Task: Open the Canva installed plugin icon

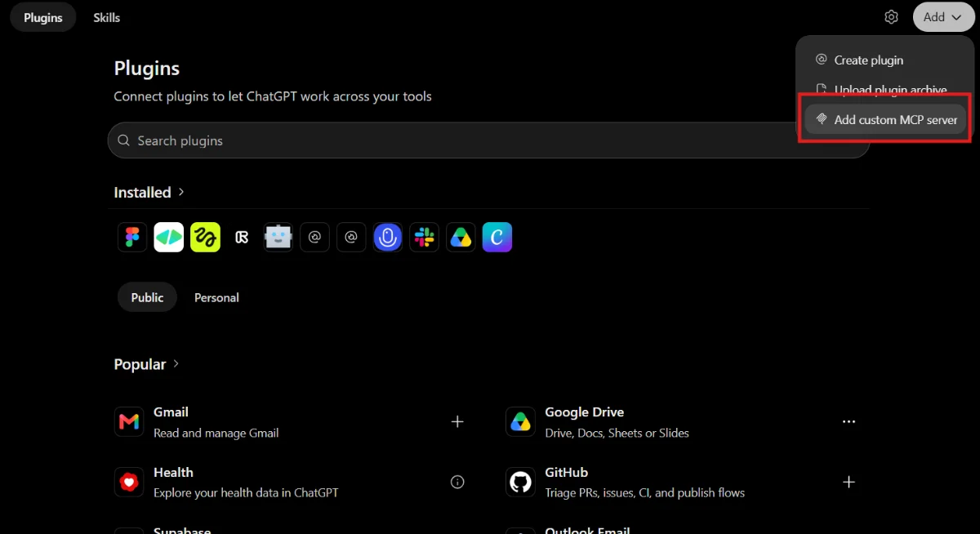Action: tap(497, 238)
